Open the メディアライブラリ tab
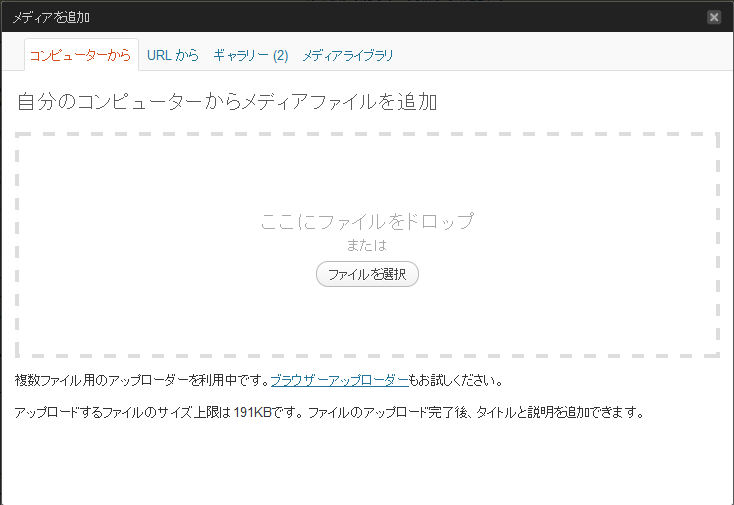734x505 pixels. tap(348, 55)
